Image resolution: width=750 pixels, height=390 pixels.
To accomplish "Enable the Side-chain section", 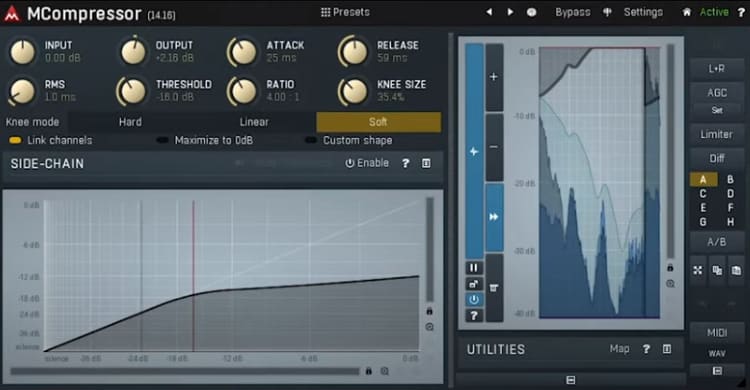I will [367, 163].
